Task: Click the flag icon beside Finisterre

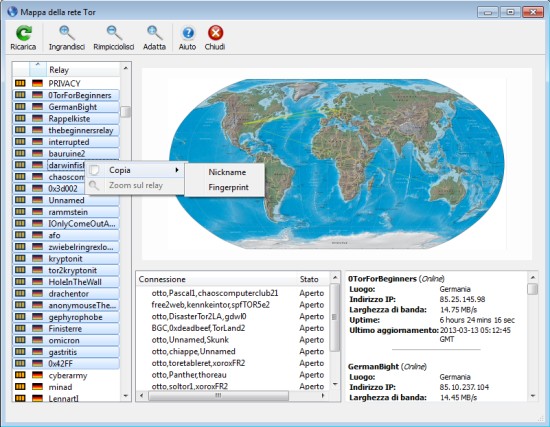Action: click(x=37, y=328)
